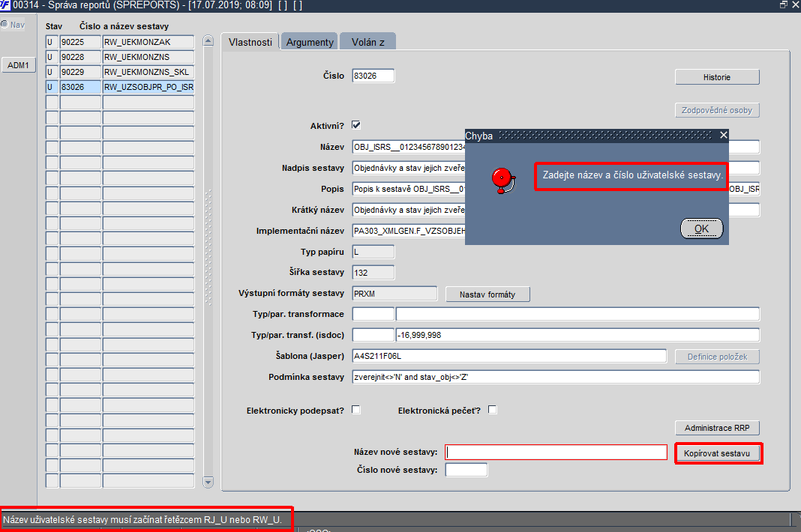Screen dimensions: 801x532
Task: Open the Volán z tab
Action: click(367, 42)
